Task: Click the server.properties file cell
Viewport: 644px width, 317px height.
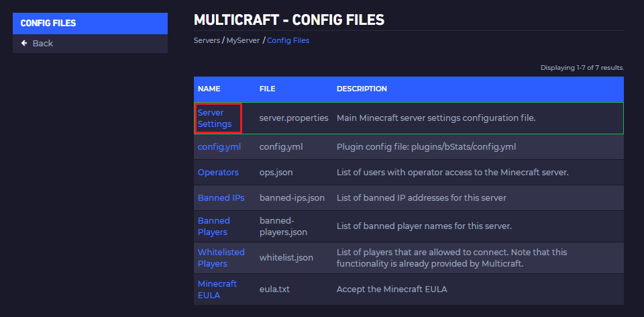Action: (x=294, y=118)
